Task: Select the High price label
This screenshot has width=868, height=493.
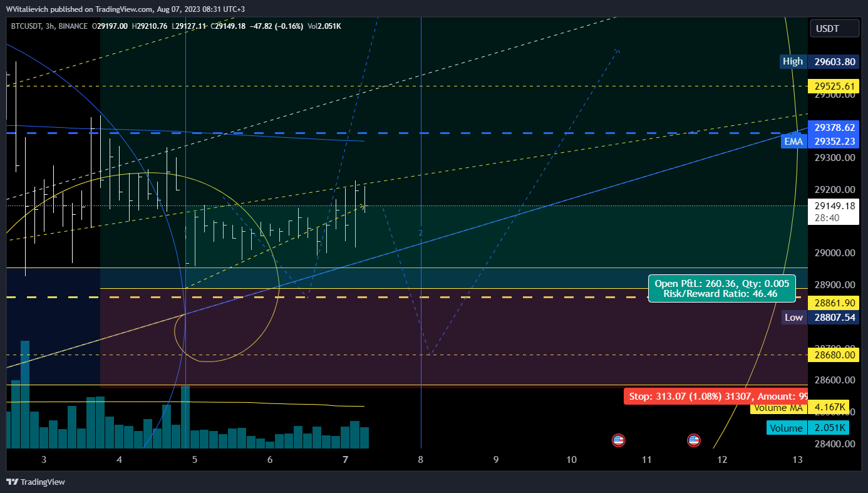Action: click(x=792, y=61)
